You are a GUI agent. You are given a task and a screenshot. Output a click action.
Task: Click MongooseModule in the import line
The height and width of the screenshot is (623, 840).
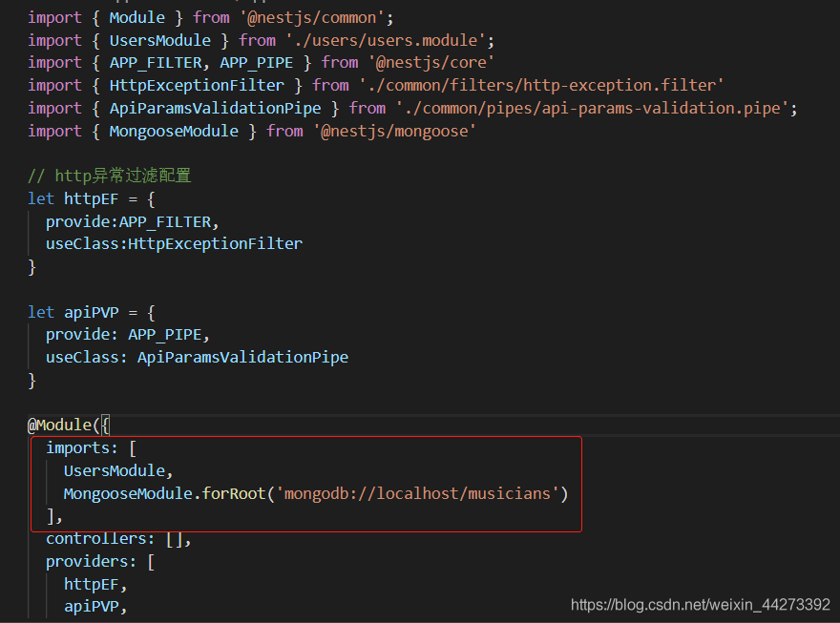[174, 131]
